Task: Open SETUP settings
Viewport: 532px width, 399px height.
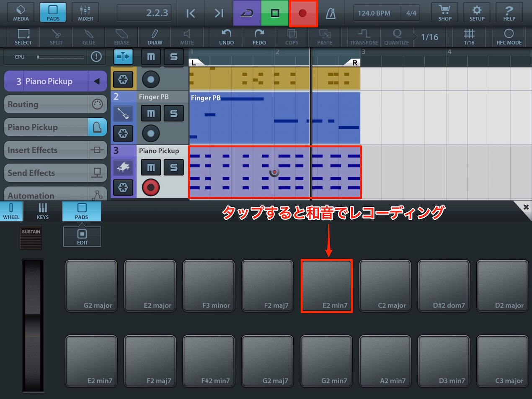Action: 477,13
